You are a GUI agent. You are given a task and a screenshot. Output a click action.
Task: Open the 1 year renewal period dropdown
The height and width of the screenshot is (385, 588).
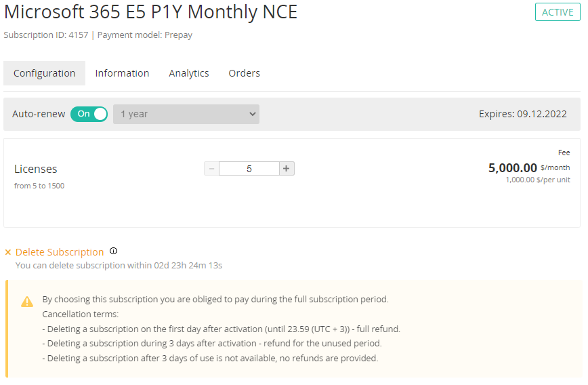pos(186,114)
